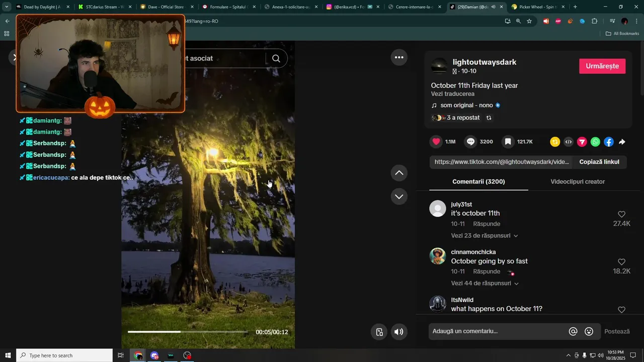Send to friends via red paper-plane icon
The width and height of the screenshot is (644, 362).
tap(582, 142)
